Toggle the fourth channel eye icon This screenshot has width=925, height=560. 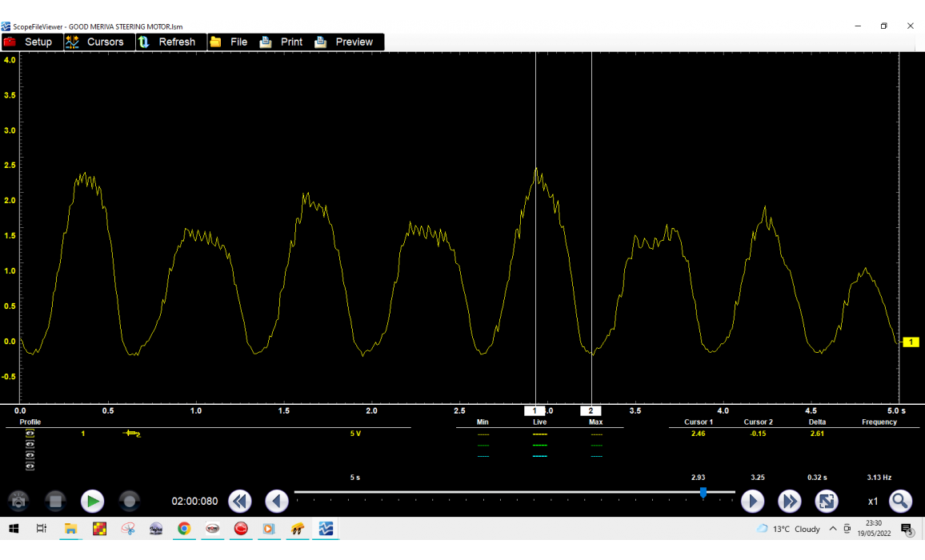click(x=30, y=466)
